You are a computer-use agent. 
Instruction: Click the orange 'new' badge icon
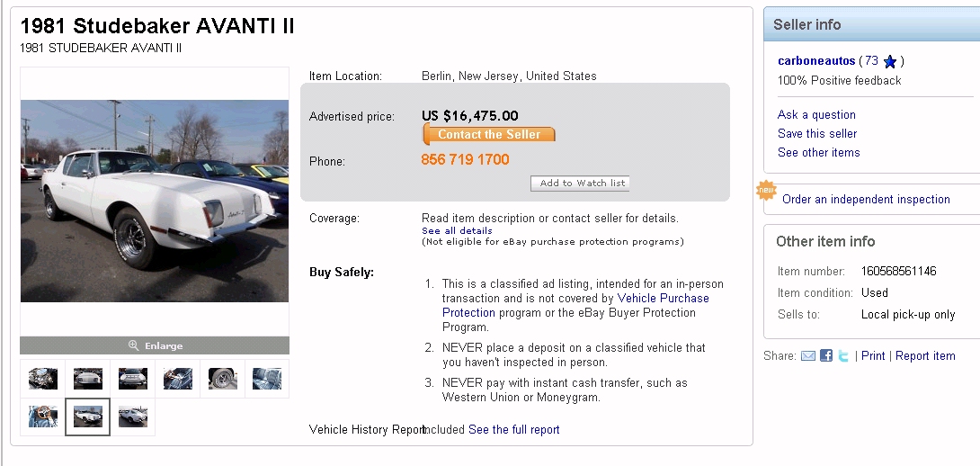(x=765, y=191)
